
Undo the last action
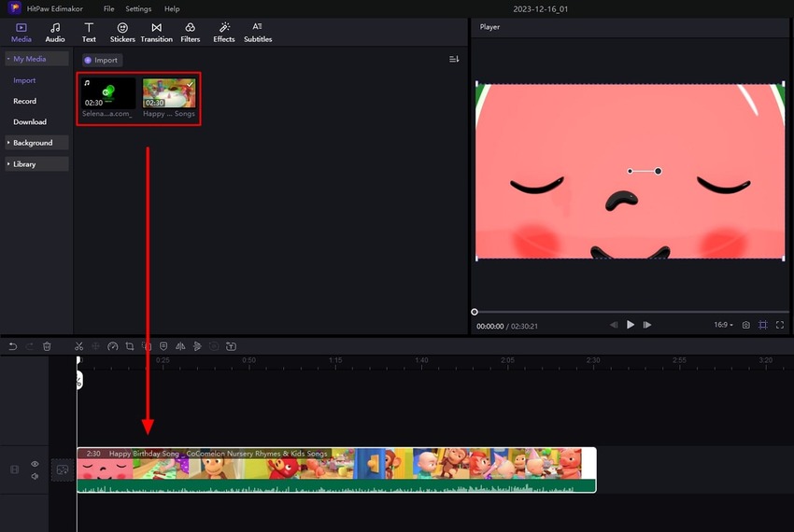pyautogui.click(x=13, y=346)
